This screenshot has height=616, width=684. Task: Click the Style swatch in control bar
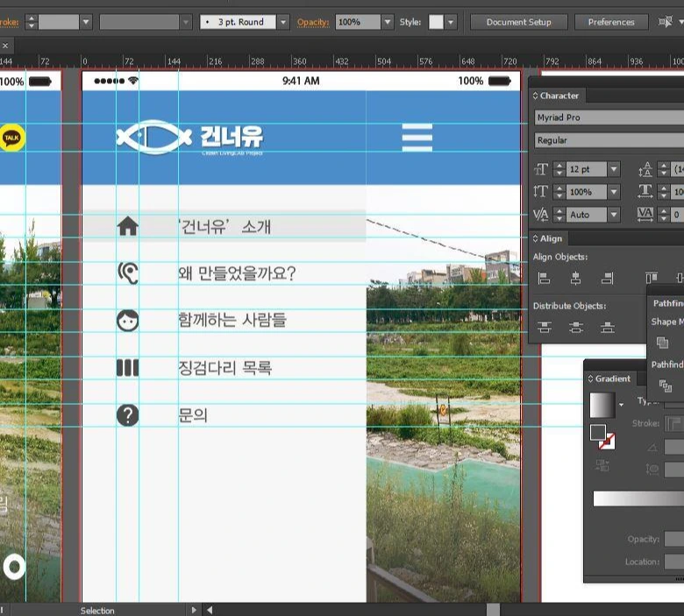[436, 22]
